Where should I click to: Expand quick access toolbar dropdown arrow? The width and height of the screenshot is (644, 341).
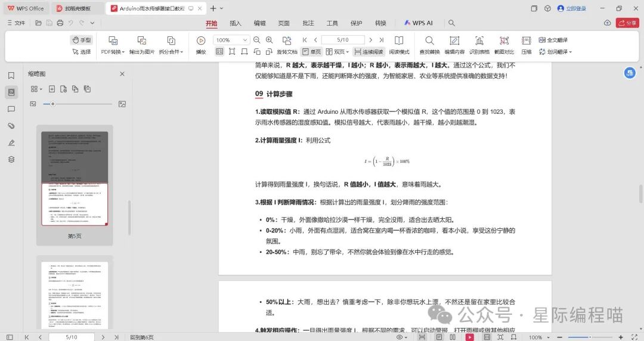coord(92,23)
